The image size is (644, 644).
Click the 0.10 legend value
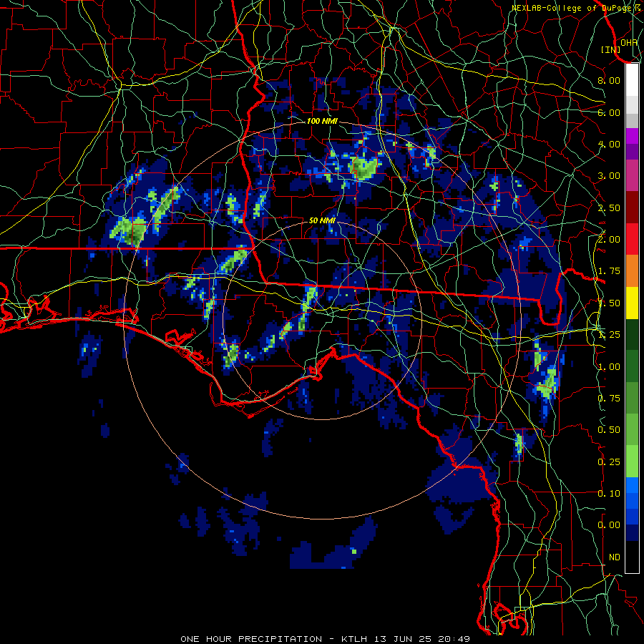click(x=609, y=494)
